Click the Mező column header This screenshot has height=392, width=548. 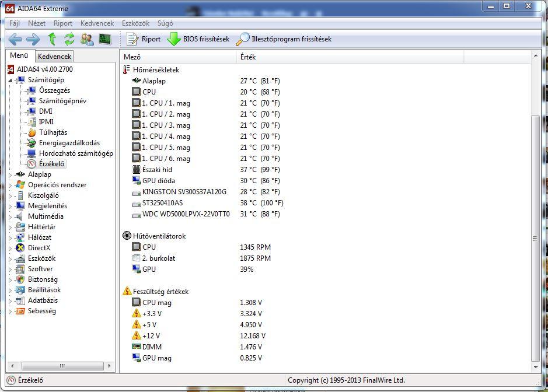point(179,57)
